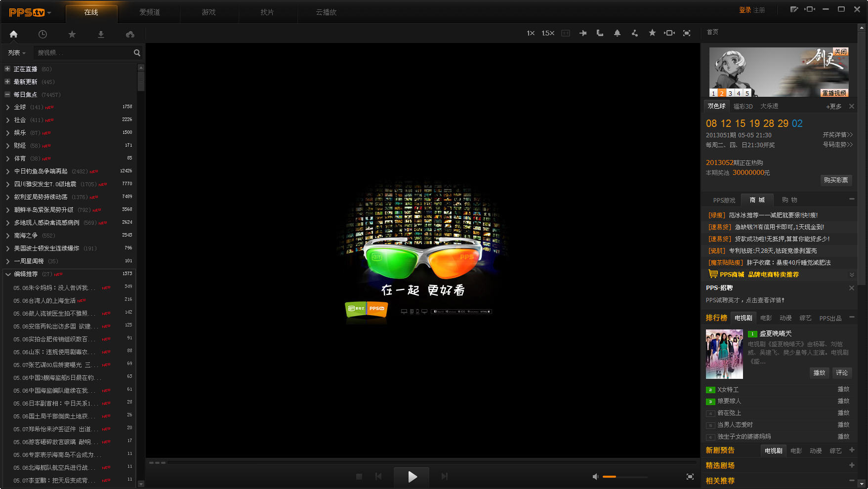Click the playback progress bar
The width and height of the screenshot is (868, 489).
pos(431,463)
